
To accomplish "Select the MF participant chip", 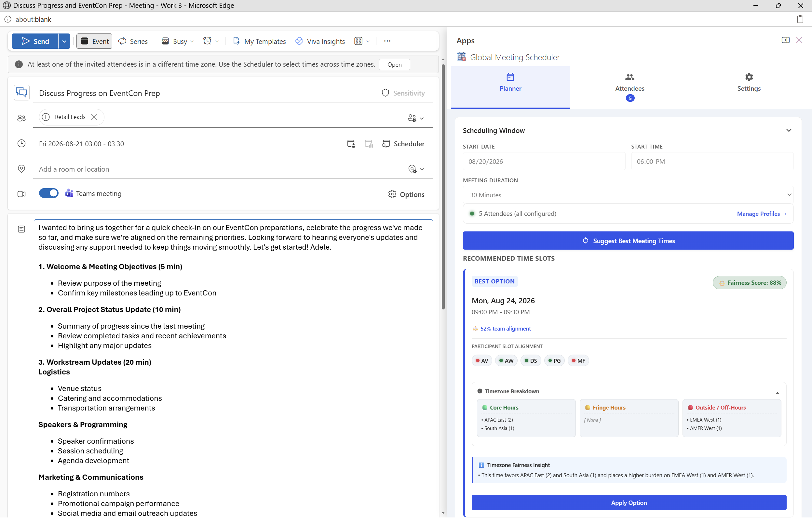I will pyautogui.click(x=578, y=361).
